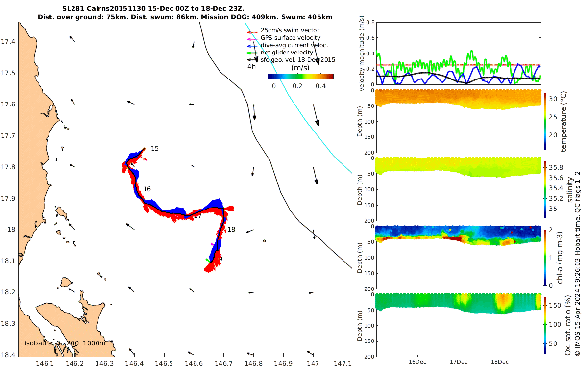Select the 'net glider velocity' legend entry
Screen dimensions: 588x368
(x=280, y=53)
